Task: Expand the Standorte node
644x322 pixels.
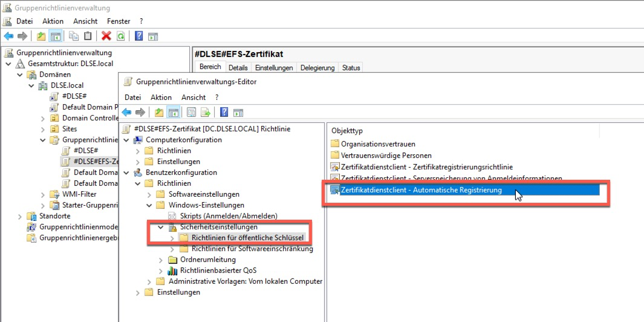Action: (20, 216)
